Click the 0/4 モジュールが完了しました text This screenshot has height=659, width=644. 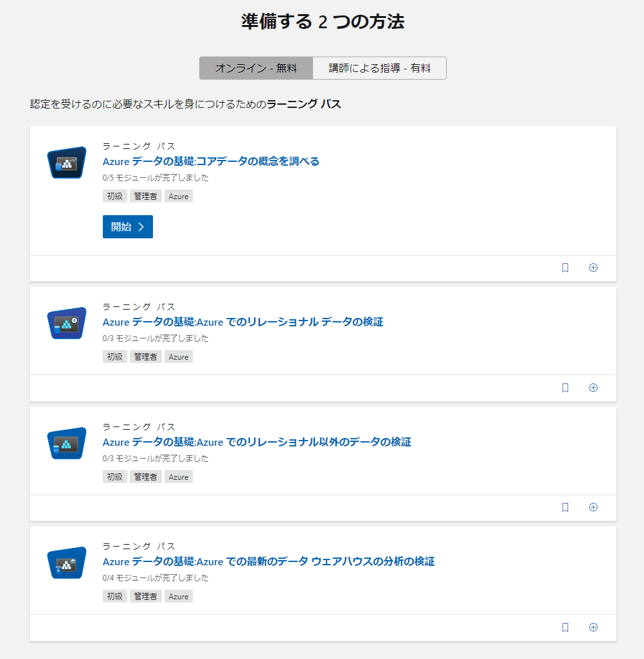pos(156,578)
